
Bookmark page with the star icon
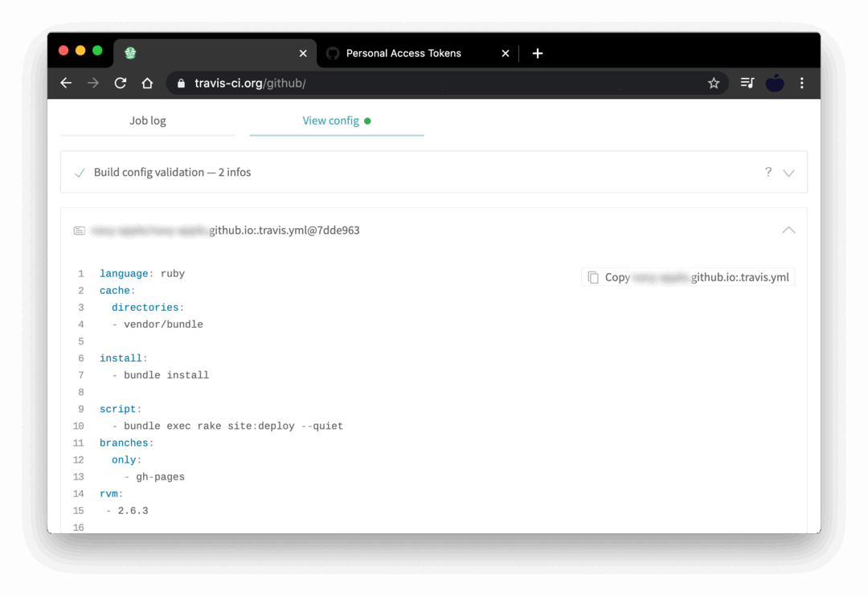click(x=713, y=83)
